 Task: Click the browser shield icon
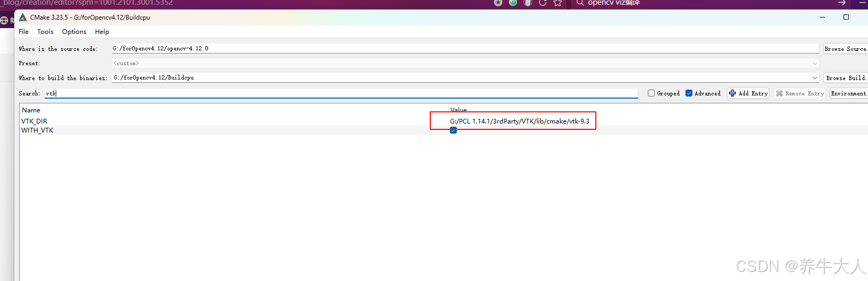[x=527, y=3]
